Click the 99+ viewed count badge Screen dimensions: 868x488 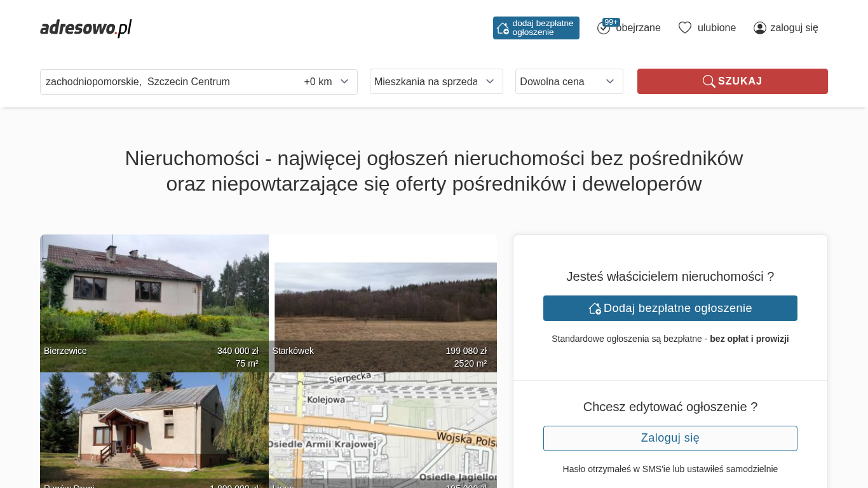click(611, 22)
